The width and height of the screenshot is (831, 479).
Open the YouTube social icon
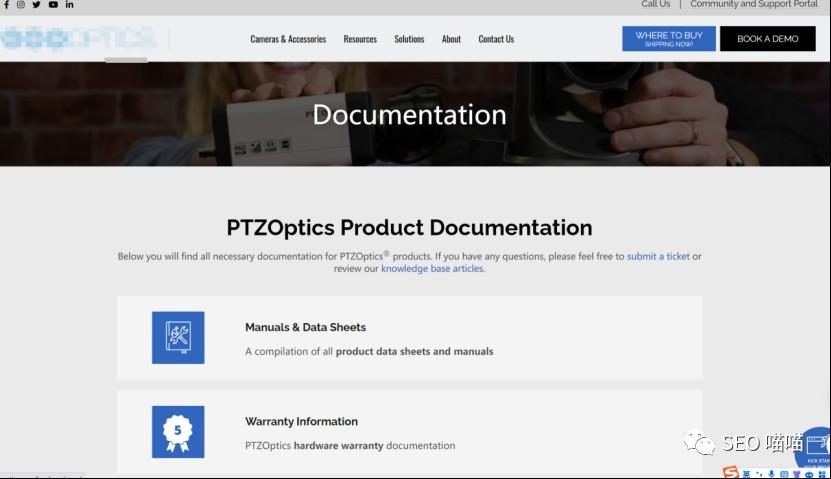[53, 4]
